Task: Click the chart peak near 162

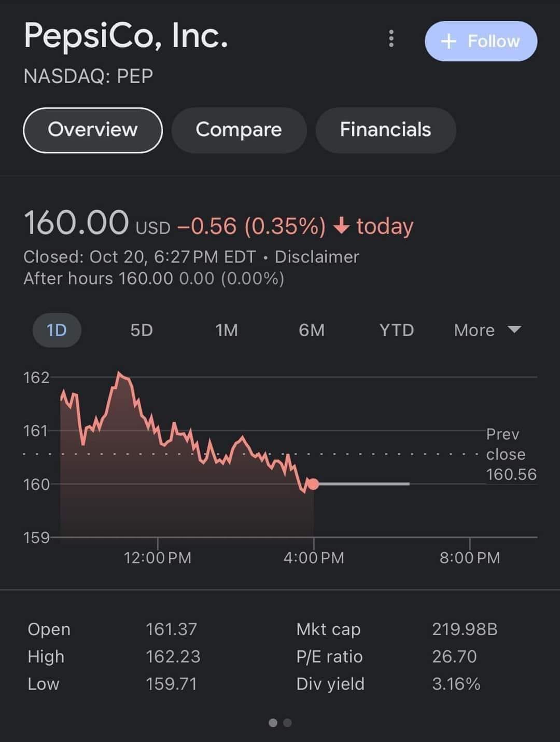Action: [x=119, y=373]
